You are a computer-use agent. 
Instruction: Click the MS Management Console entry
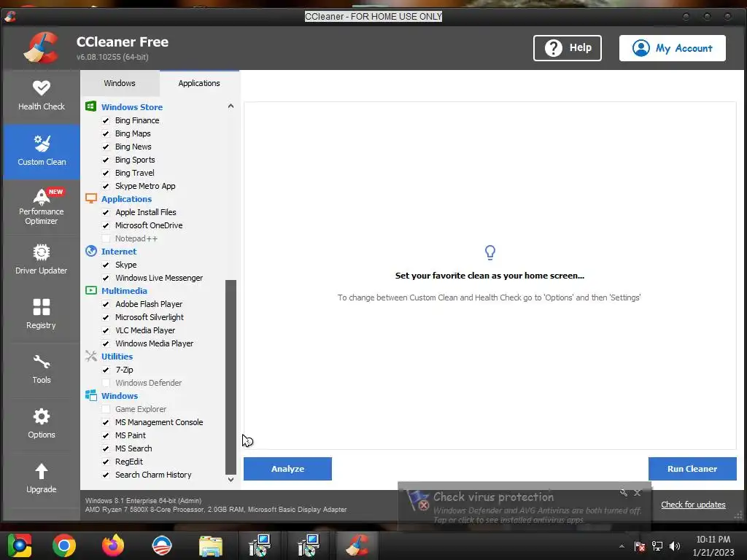pyautogui.click(x=158, y=422)
